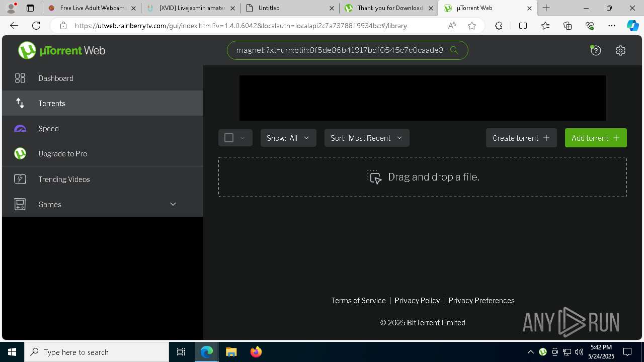Open Browser essentials icon
The width and height of the screenshot is (644, 362).
[x=590, y=26]
